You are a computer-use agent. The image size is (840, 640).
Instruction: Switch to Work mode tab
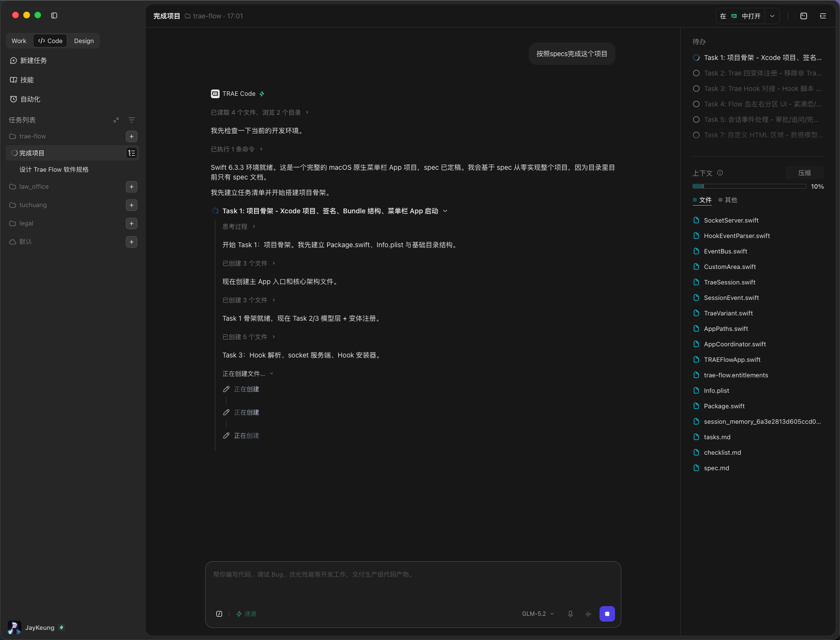19,41
